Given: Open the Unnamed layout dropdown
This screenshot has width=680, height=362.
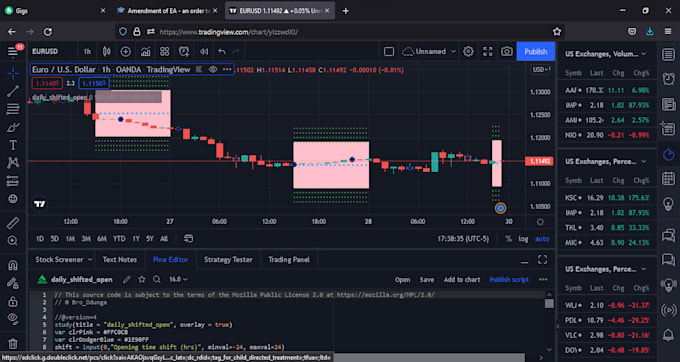Looking at the screenshot, I should point(429,52).
